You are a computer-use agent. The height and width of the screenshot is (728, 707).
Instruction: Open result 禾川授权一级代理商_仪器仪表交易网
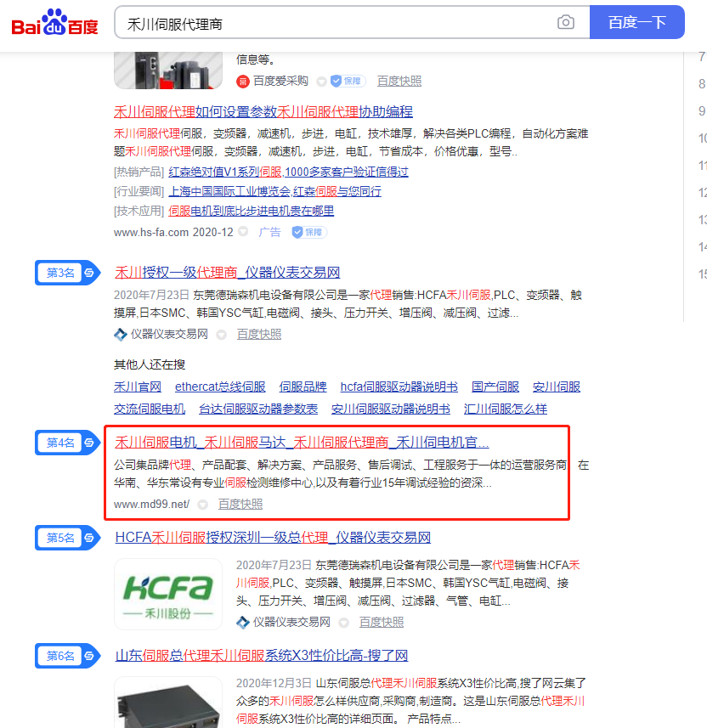point(228,273)
